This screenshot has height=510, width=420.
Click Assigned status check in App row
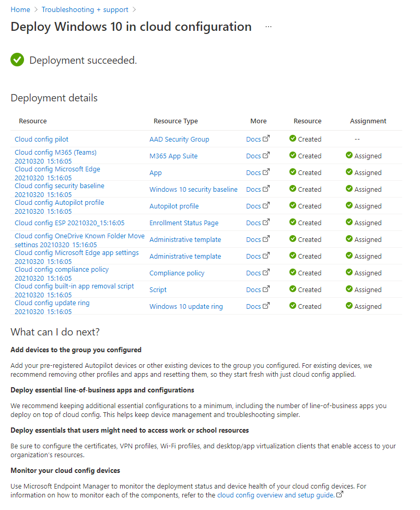(x=349, y=172)
